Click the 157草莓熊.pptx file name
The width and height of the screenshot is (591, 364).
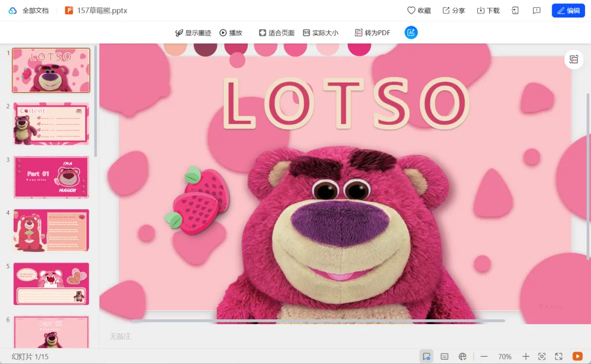coord(102,10)
